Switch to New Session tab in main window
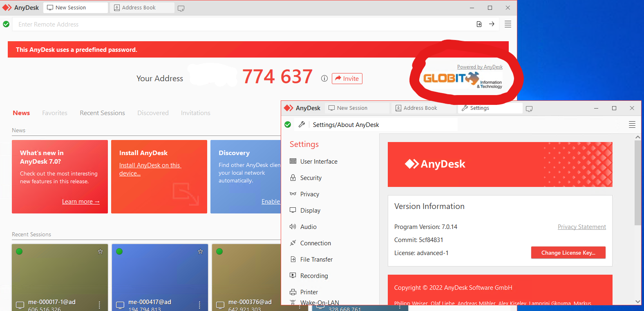644x311 pixels. (x=76, y=8)
